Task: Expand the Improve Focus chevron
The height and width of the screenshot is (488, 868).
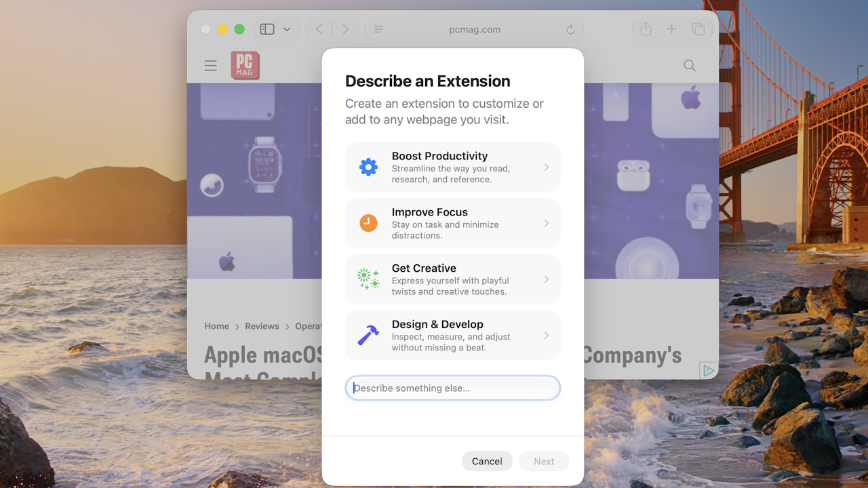Action: coord(546,223)
